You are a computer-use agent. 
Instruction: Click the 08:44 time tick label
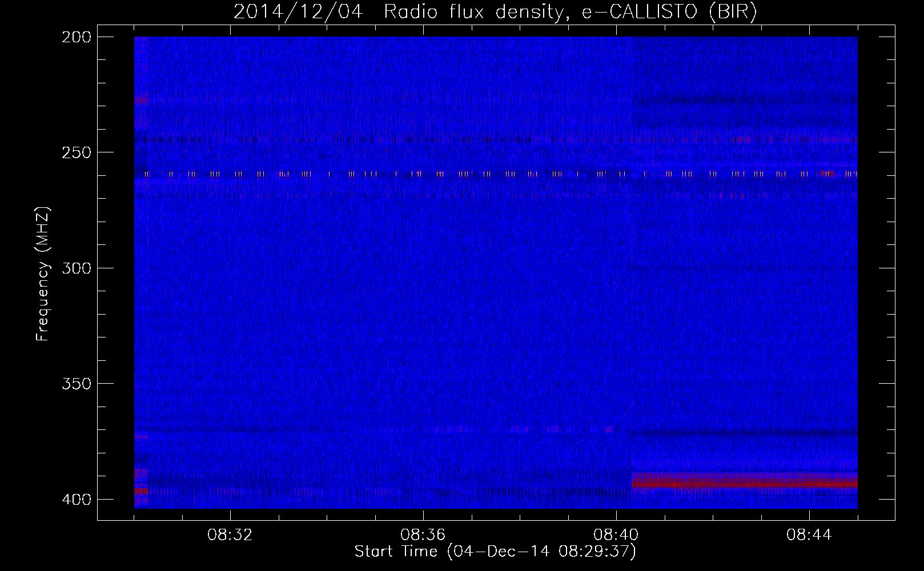[809, 535]
